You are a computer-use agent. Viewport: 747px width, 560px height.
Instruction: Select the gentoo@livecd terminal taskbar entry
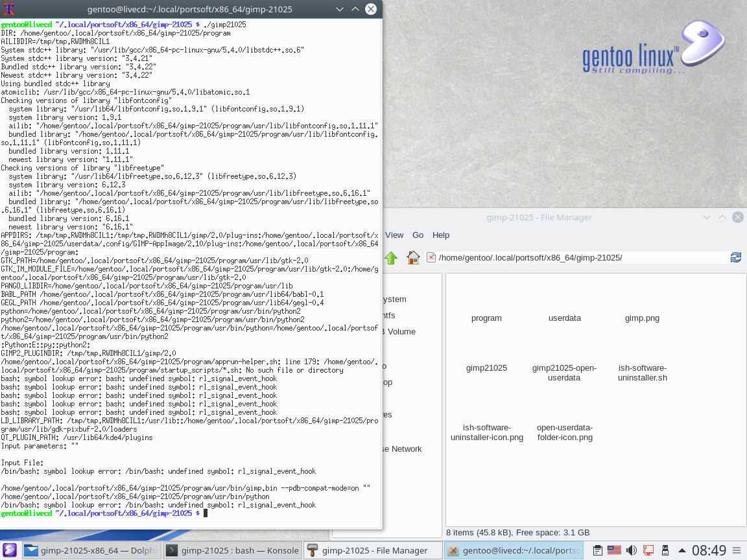tap(514, 550)
